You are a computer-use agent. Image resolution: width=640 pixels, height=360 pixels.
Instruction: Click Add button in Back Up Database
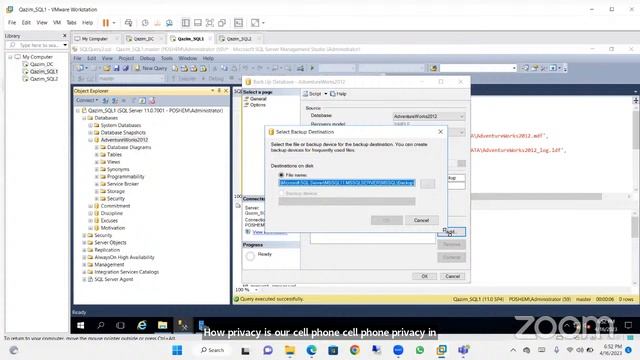click(451, 232)
